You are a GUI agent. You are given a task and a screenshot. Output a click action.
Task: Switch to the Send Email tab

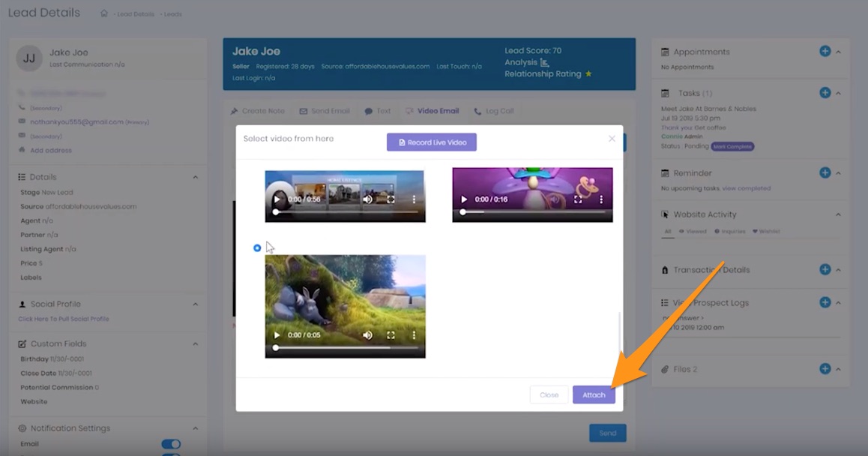pos(325,111)
